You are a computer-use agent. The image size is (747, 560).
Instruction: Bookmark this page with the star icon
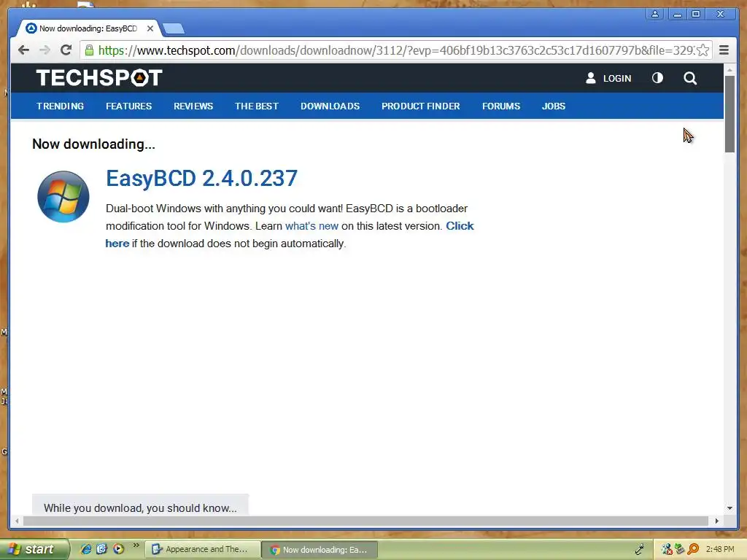coord(703,50)
